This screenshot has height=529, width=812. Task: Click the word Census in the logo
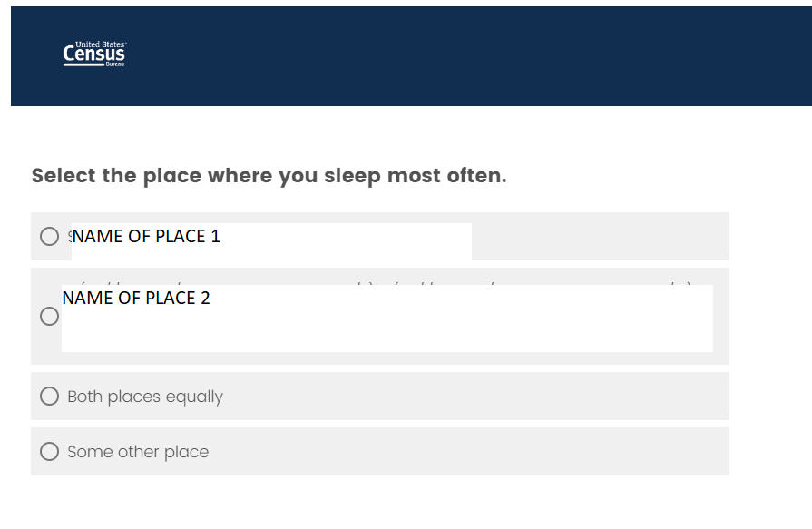coord(94,55)
